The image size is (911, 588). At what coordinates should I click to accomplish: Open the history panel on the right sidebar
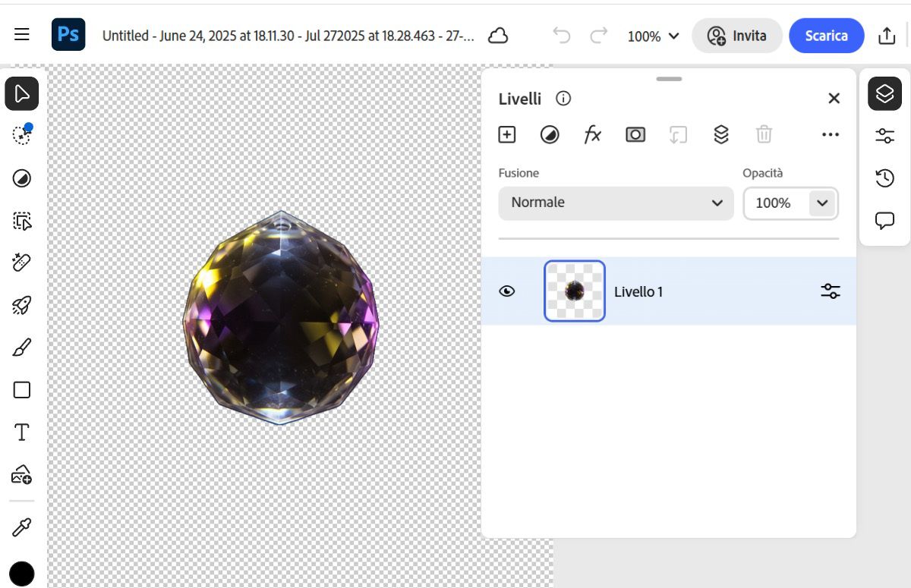884,178
